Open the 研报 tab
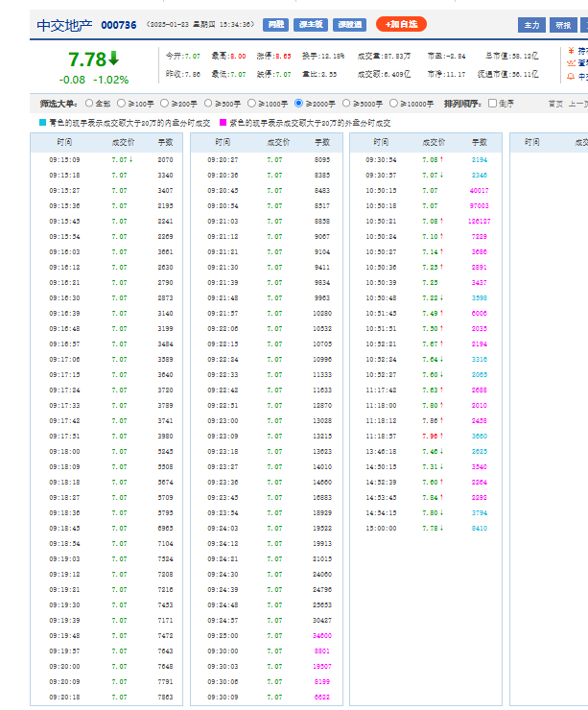Image resolution: width=588 pixels, height=710 pixels. (563, 25)
